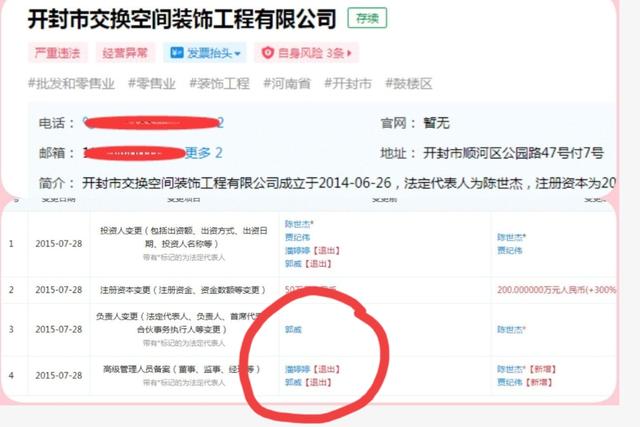Image resolution: width=640 pixels, height=427 pixels.
Task: Click the address 开封市顺河区公园路47号付7号
Action: tap(513, 153)
